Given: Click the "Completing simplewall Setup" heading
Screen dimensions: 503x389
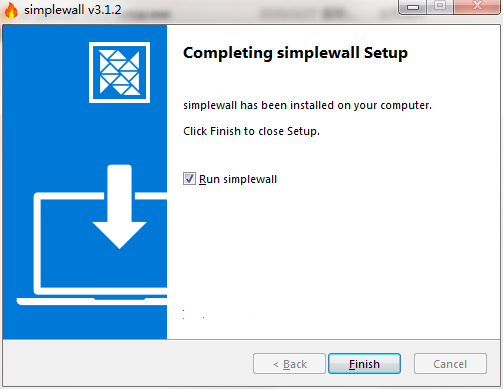Looking at the screenshot, I should click(295, 53).
